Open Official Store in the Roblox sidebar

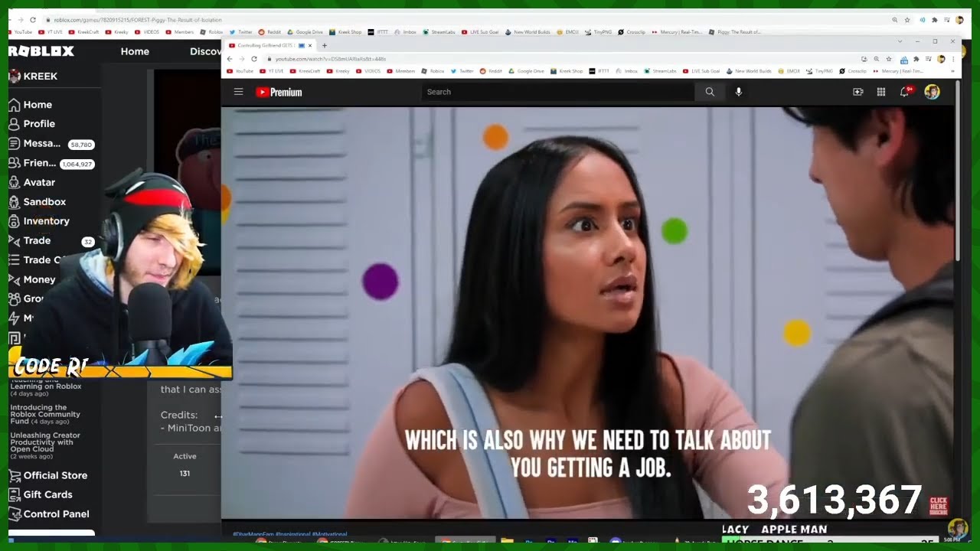click(x=47, y=475)
